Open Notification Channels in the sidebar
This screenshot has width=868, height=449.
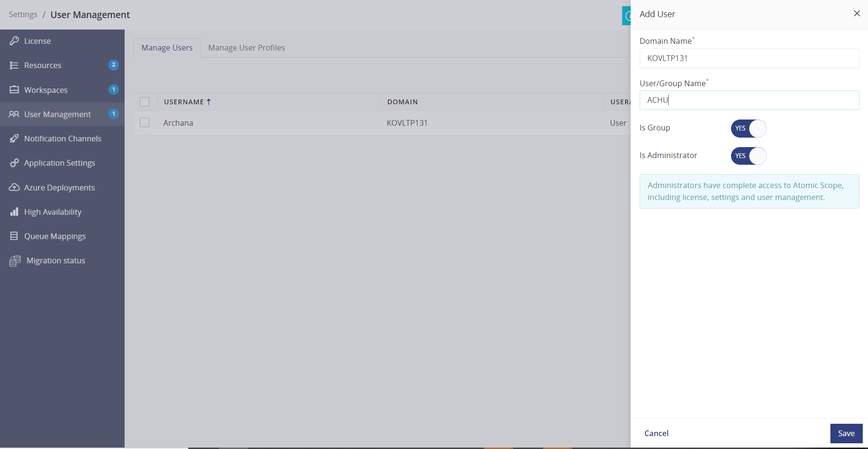pos(62,139)
